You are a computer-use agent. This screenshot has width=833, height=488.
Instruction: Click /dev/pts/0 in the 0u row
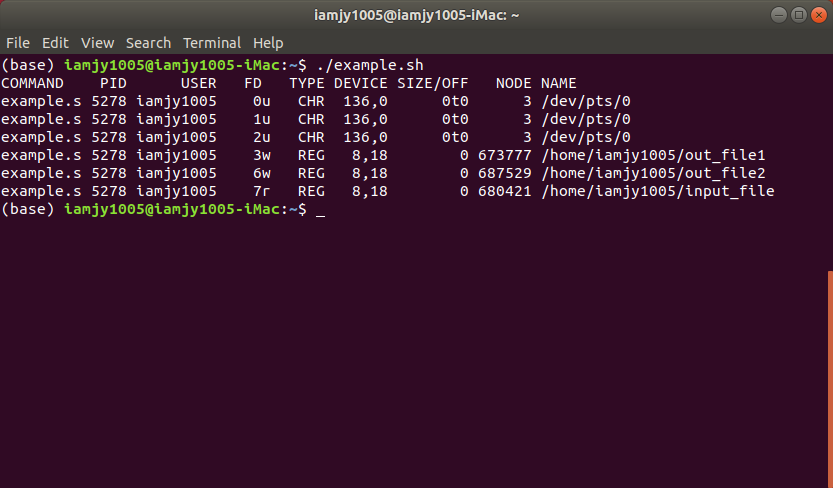(585, 101)
